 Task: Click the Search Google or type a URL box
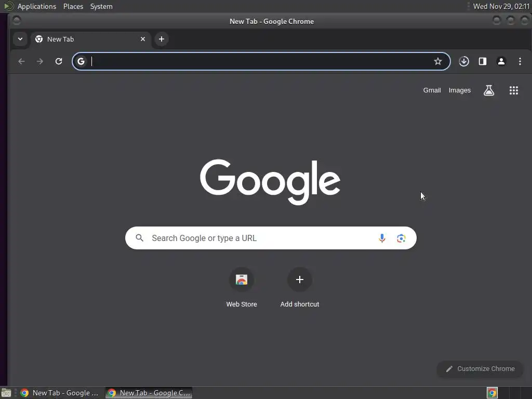[x=271, y=238]
